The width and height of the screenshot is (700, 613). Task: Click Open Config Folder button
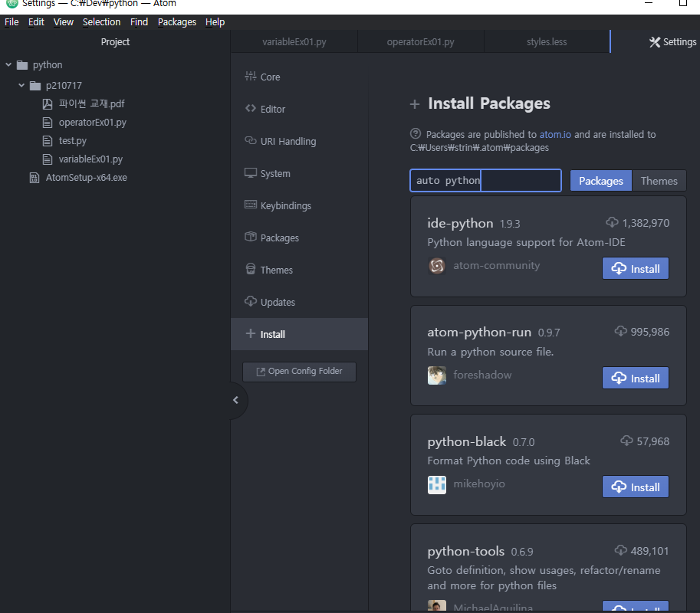(x=299, y=371)
